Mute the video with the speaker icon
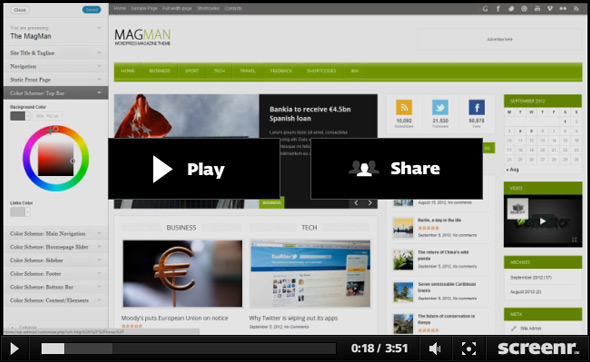This screenshot has height=362, width=590. coord(435,348)
